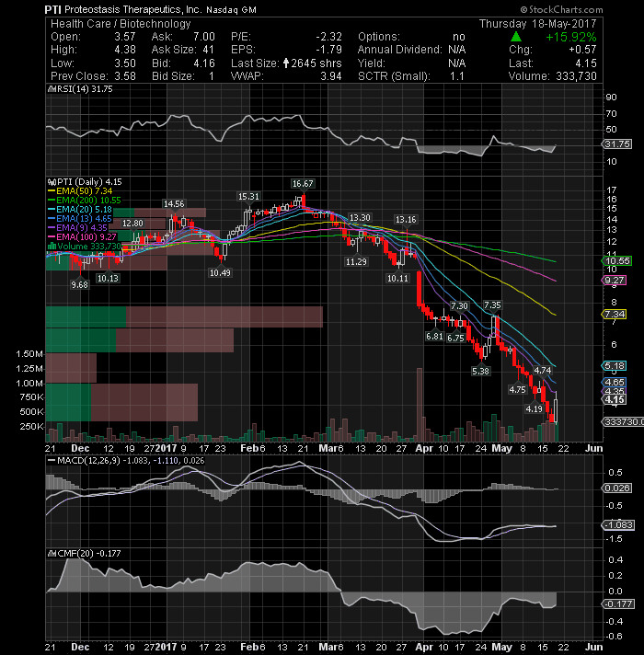Click the VWAP value 3.94

[x=331, y=76]
